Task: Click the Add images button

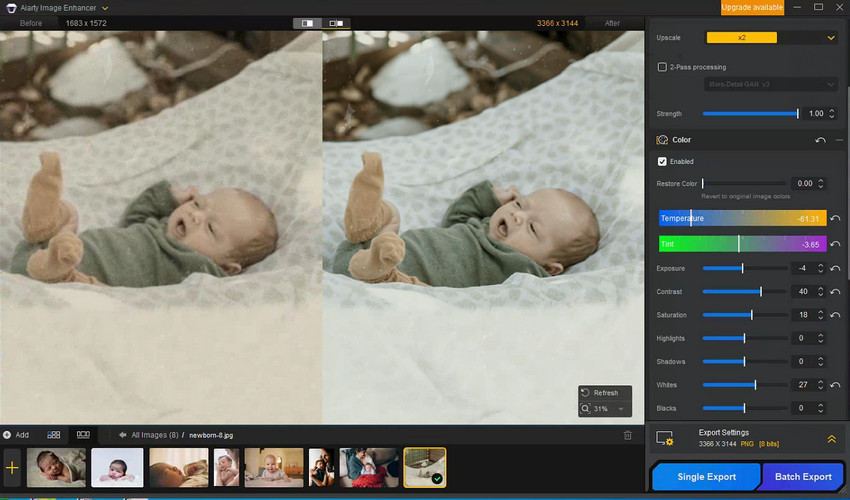Action: (x=16, y=435)
